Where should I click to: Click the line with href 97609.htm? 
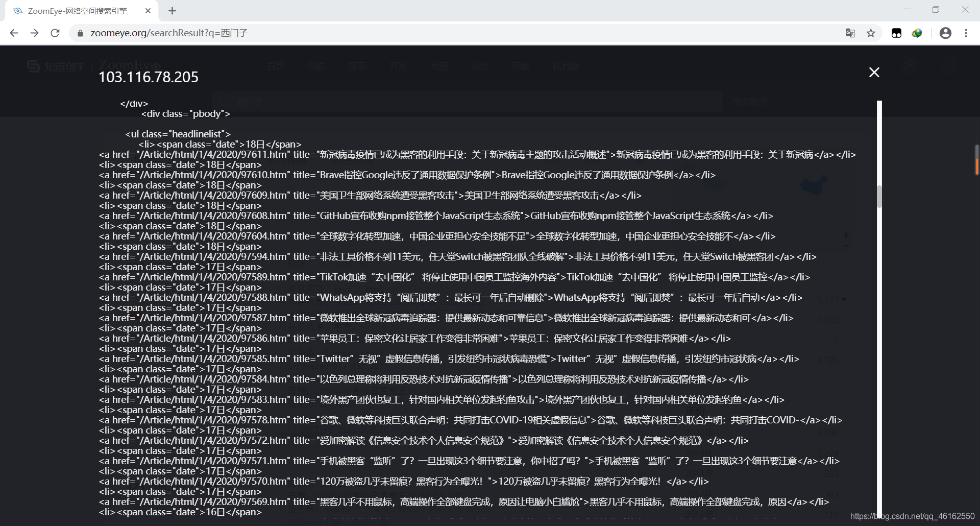[370, 196]
